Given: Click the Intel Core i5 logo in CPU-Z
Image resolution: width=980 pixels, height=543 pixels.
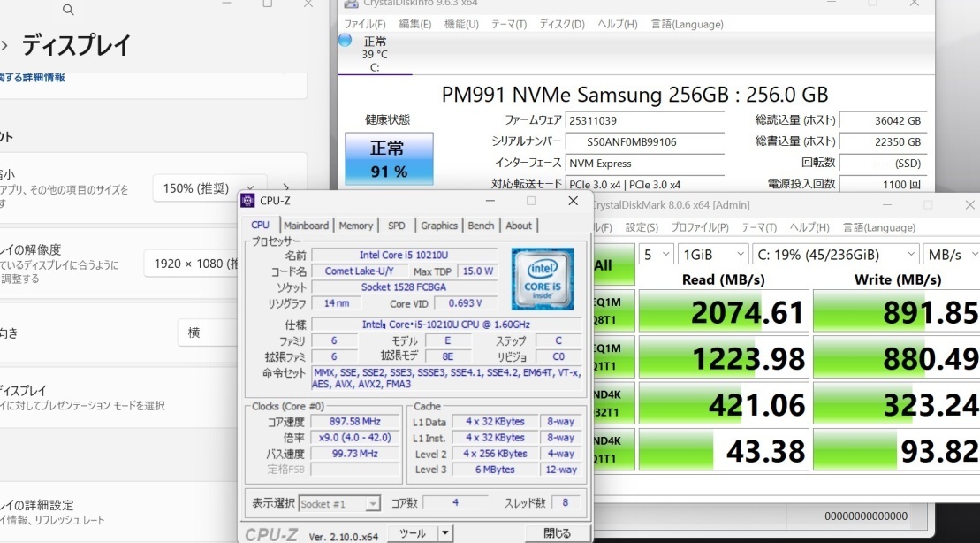Looking at the screenshot, I should pos(542,278).
